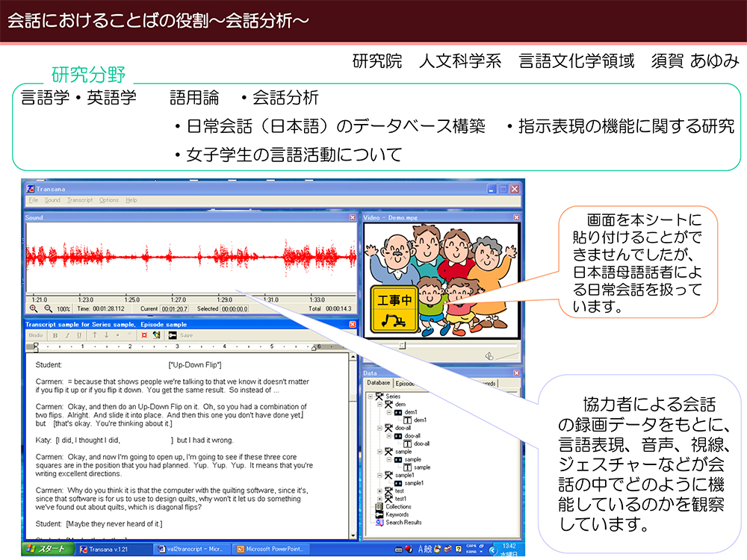Collapse the dem series node
The width and height of the screenshot is (747, 560).
point(379,404)
